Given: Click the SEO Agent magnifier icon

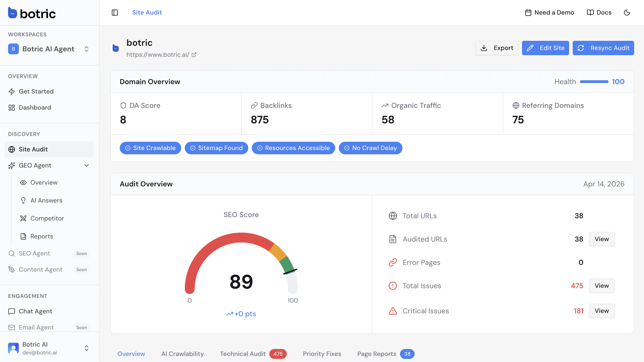Looking at the screenshot, I should [x=11, y=253].
